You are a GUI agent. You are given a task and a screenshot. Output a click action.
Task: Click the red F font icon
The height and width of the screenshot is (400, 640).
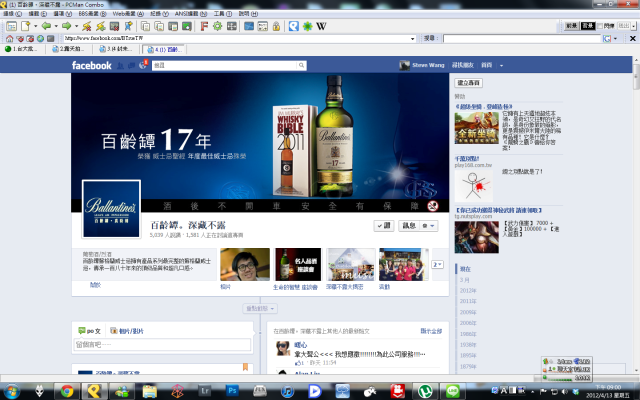point(204,26)
